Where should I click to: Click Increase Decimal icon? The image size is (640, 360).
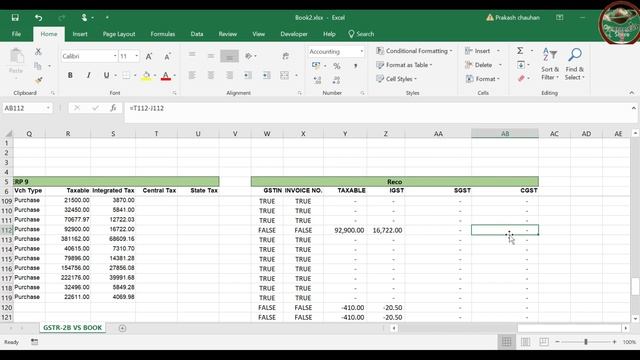[x=317, y=80]
